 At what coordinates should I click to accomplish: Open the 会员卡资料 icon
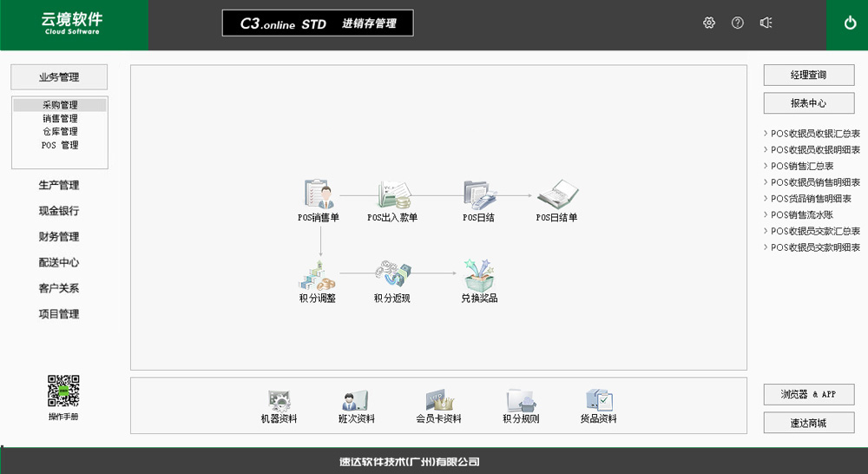pos(439,402)
